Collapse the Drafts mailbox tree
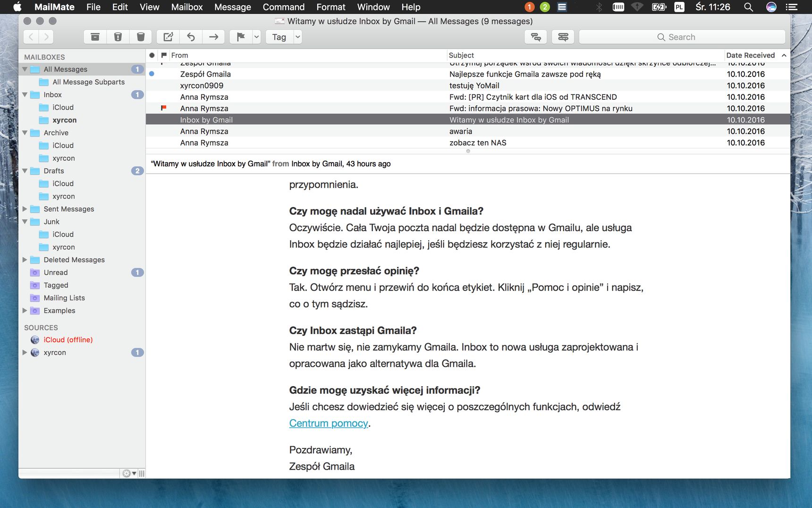 25,171
